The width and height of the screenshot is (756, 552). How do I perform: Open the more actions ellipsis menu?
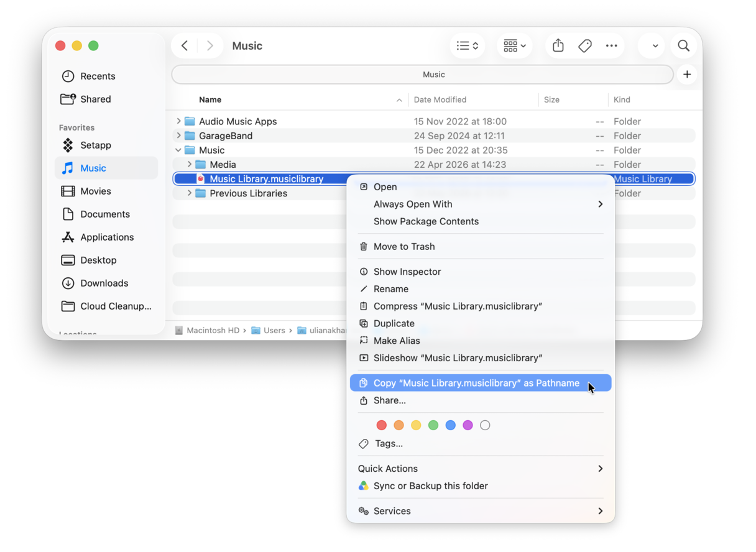coord(612,46)
